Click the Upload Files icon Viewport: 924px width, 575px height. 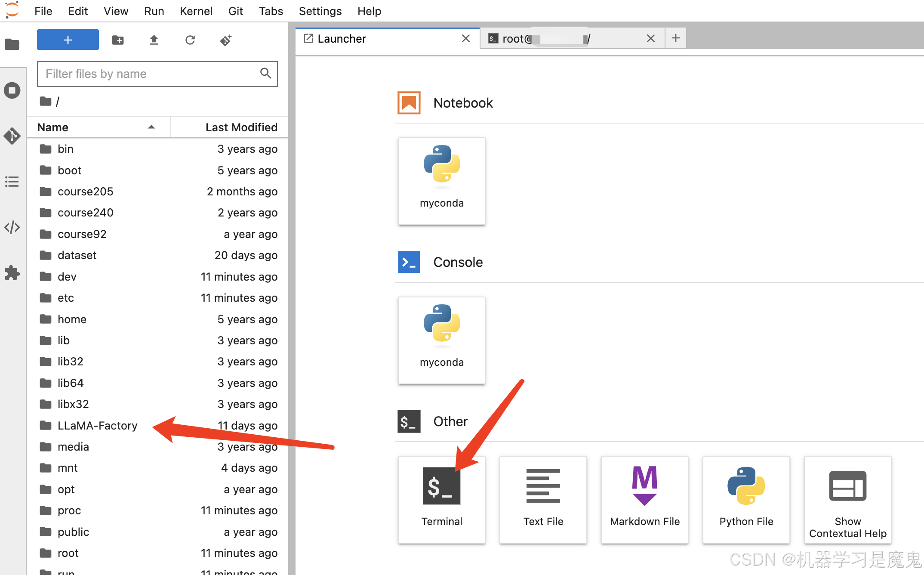pos(154,40)
